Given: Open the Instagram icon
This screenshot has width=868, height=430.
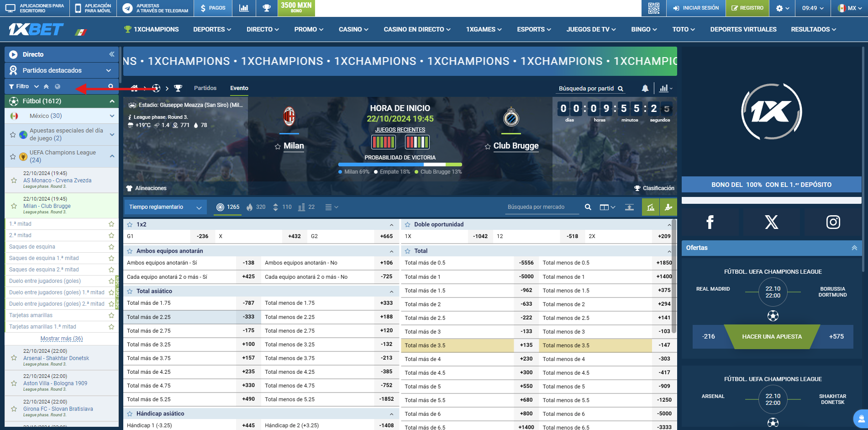Looking at the screenshot, I should [833, 222].
